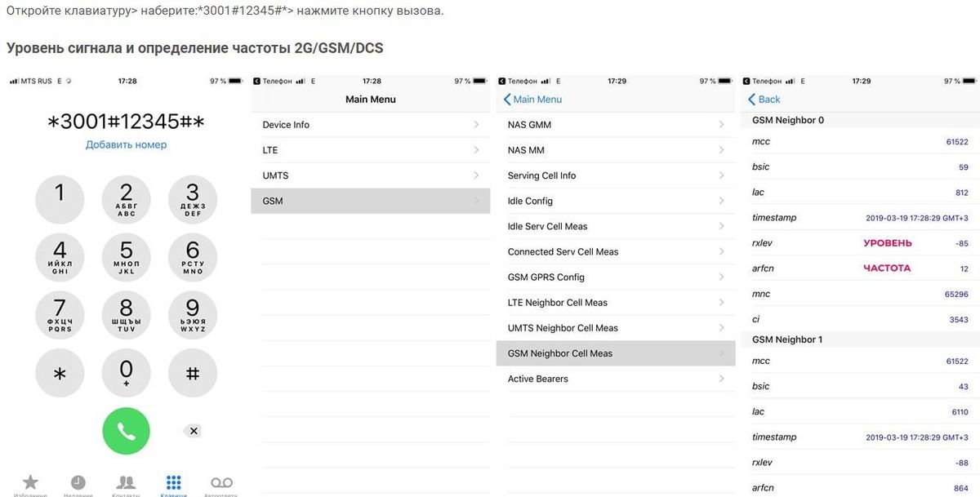Expand the LTE row chevron
This screenshot has width=980, height=497.
point(476,150)
